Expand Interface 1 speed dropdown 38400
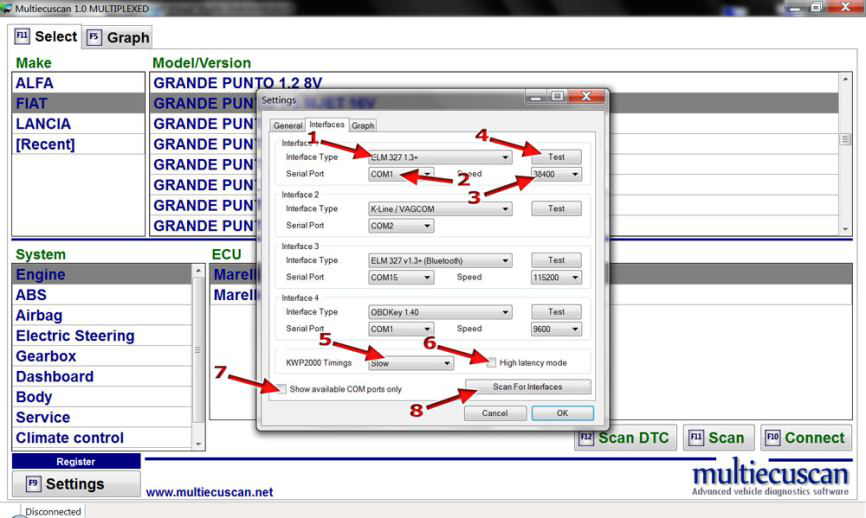The image size is (866, 518). click(x=556, y=174)
